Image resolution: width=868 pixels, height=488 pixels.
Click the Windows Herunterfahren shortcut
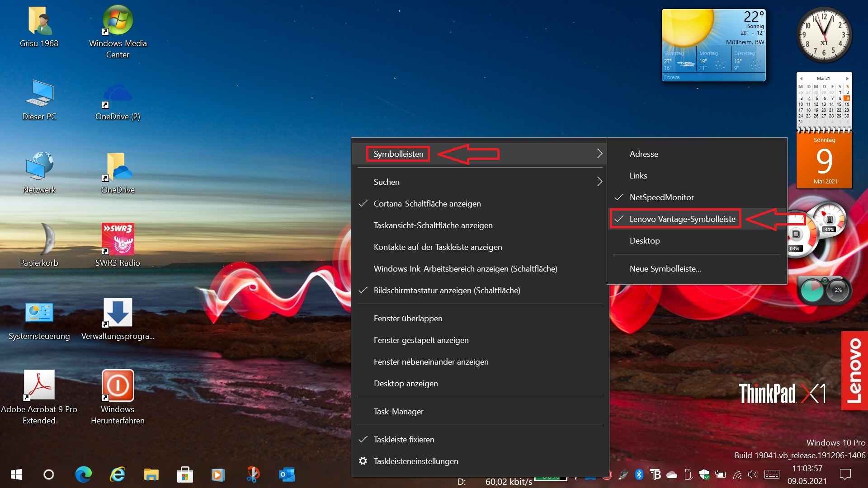tap(118, 398)
